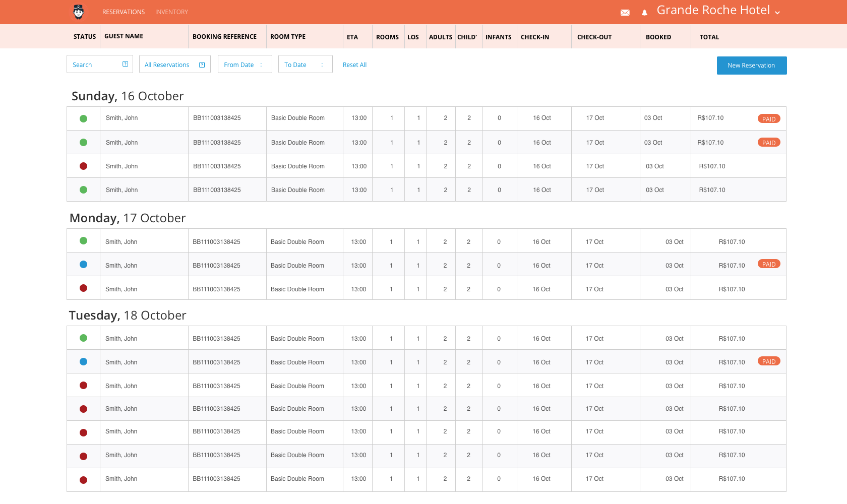
Task: Click the green status dot under Tuesday
Action: [x=84, y=338]
